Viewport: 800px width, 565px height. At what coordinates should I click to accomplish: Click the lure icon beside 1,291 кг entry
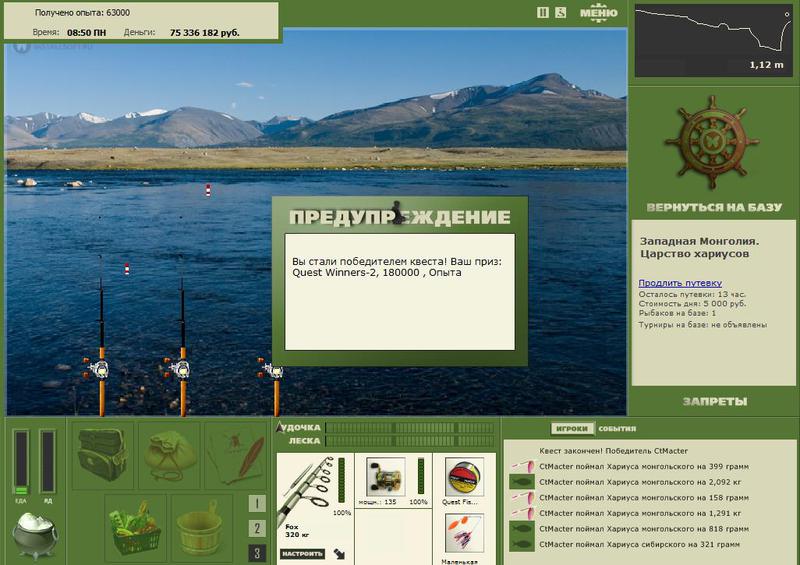pos(522,513)
